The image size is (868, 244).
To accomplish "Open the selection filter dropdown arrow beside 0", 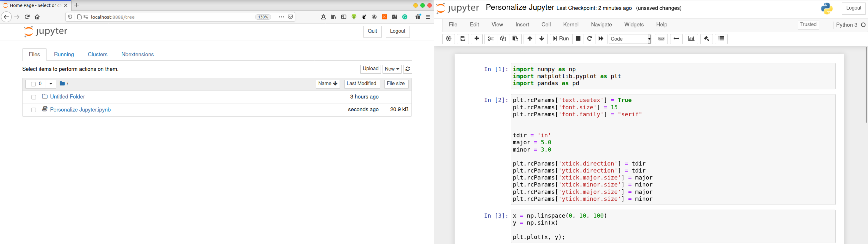I will (x=51, y=84).
